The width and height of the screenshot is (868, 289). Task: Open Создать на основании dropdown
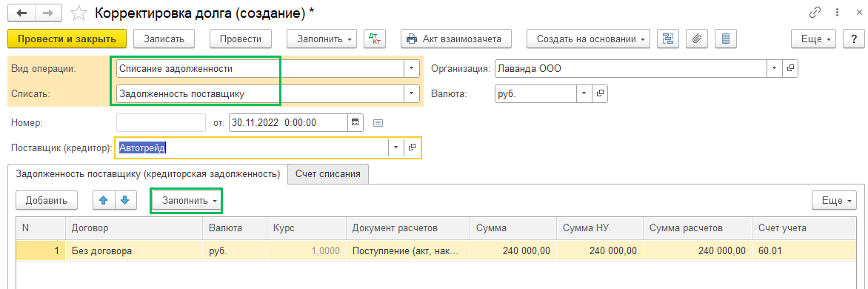click(x=589, y=39)
